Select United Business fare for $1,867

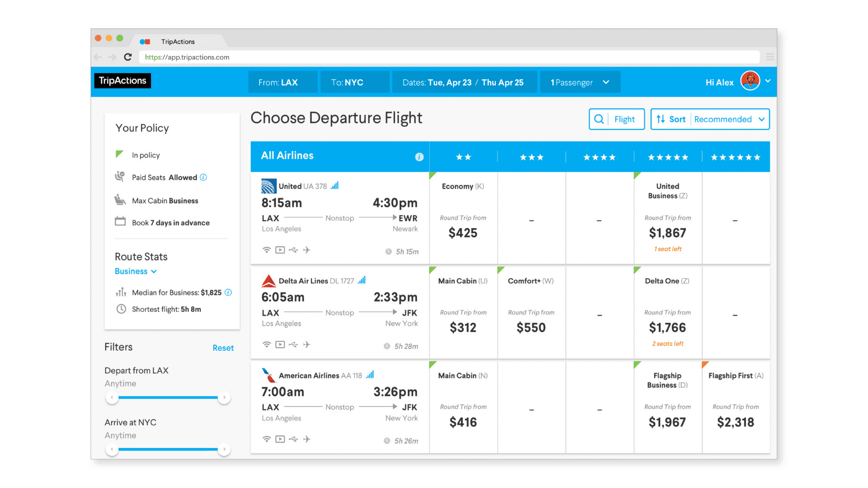click(668, 218)
